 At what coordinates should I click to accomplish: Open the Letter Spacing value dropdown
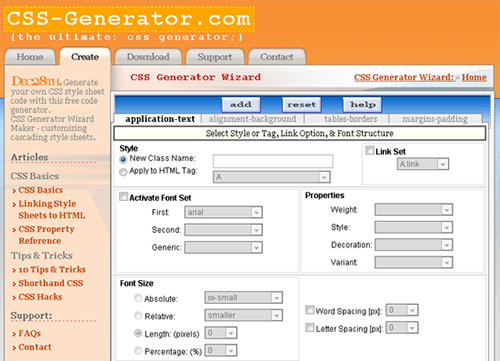click(x=402, y=328)
